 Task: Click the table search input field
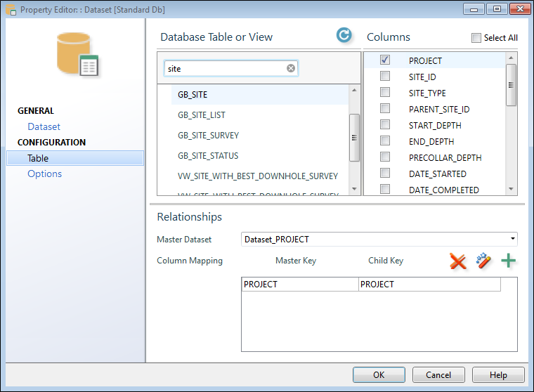pos(231,68)
